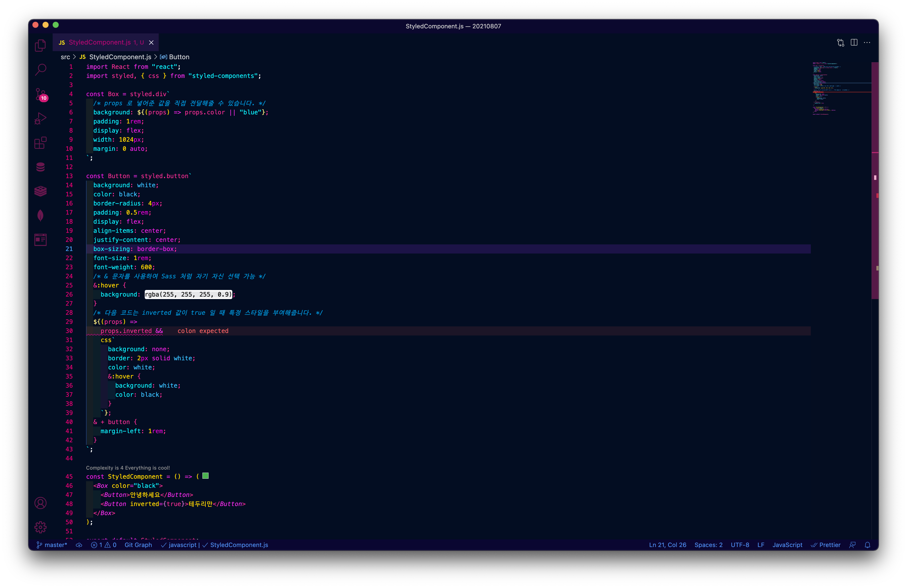Open the Manage gear icon
This screenshot has height=588, width=907.
pyautogui.click(x=40, y=528)
